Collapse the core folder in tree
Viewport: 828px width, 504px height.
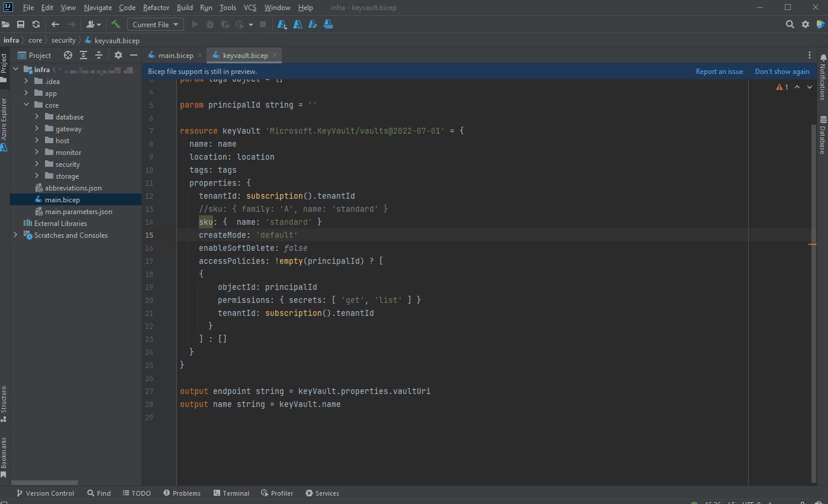point(27,105)
